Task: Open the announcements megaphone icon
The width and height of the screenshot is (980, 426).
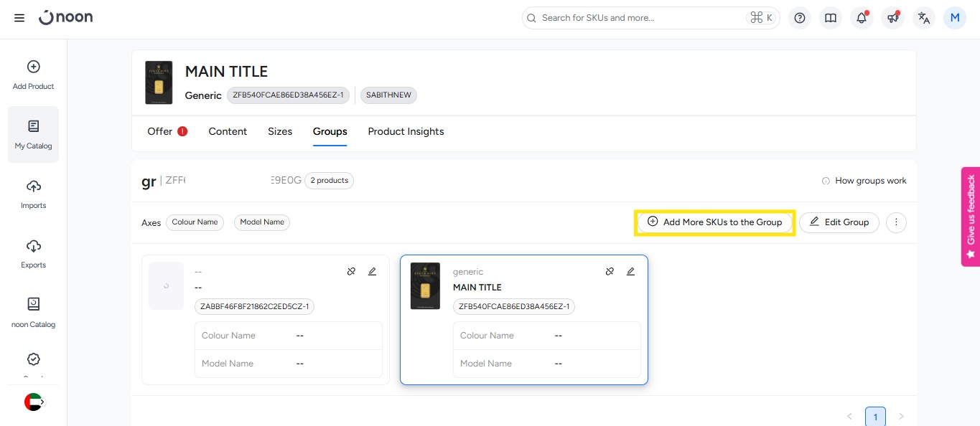Action: coord(892,18)
